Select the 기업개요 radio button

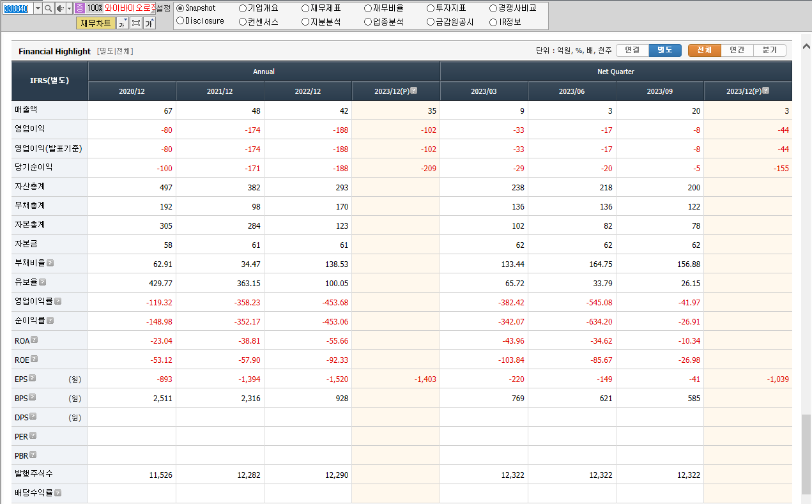[243, 8]
